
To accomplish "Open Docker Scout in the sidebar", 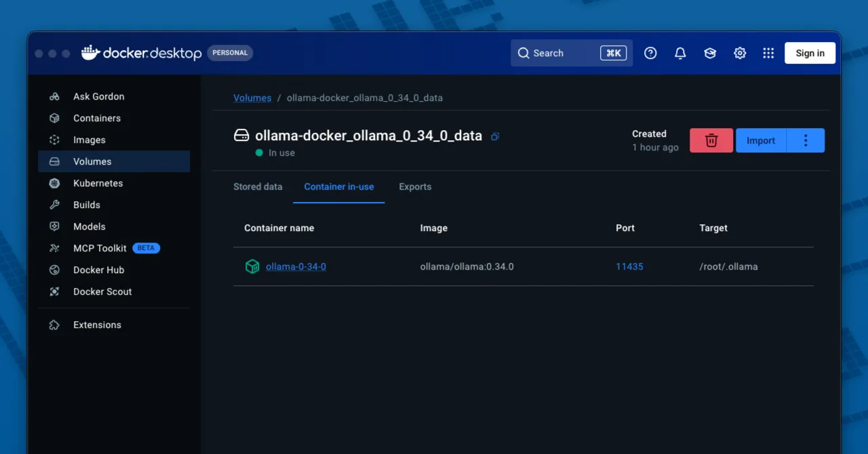I will click(x=114, y=291).
